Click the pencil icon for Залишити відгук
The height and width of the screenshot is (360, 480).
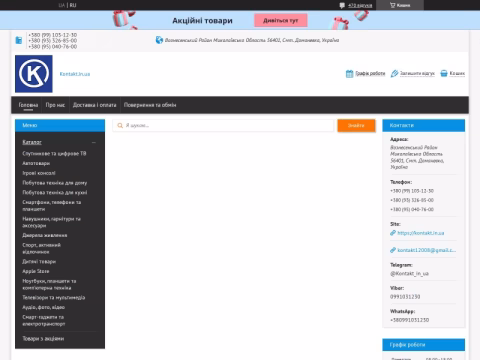pos(394,73)
